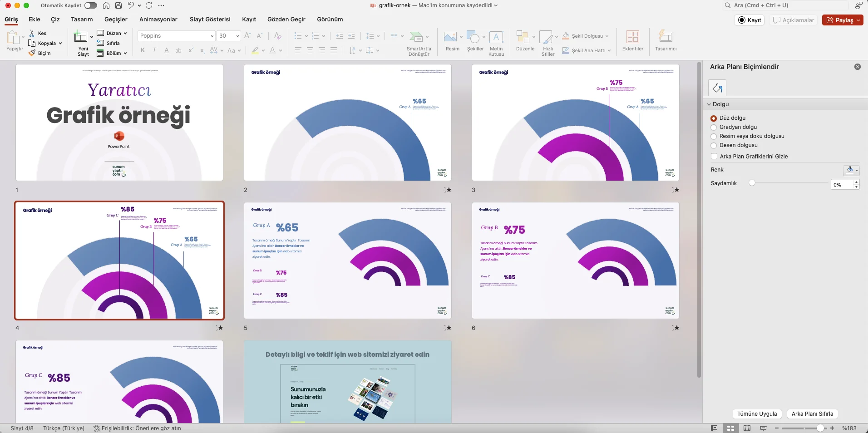Click the Eklentiler icon
The width and height of the screenshot is (868, 433).
click(x=632, y=37)
